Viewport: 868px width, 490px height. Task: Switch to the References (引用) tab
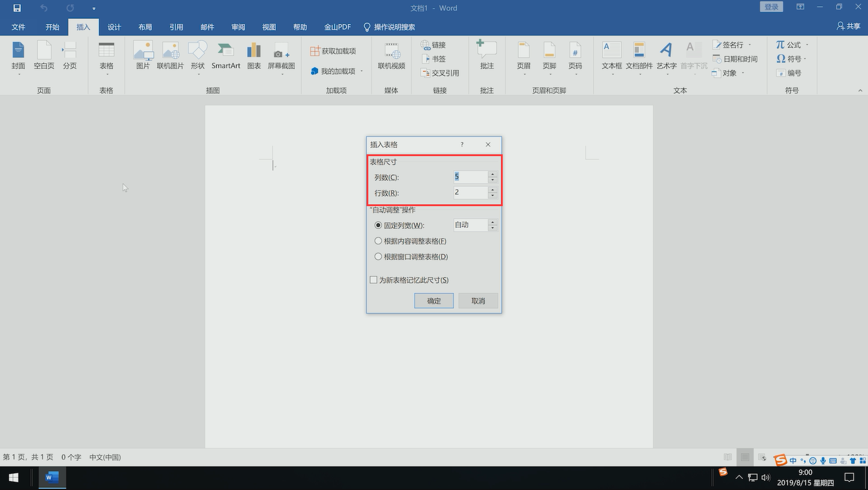(177, 27)
